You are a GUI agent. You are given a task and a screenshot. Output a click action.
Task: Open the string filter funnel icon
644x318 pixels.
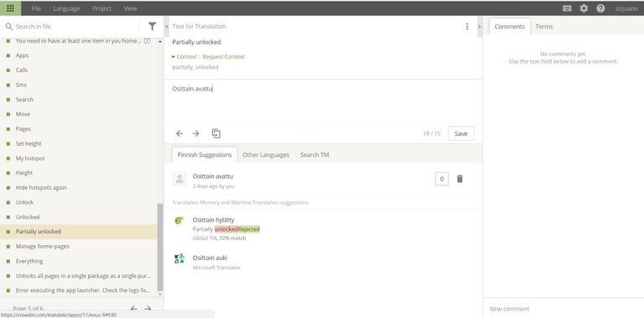tap(152, 26)
